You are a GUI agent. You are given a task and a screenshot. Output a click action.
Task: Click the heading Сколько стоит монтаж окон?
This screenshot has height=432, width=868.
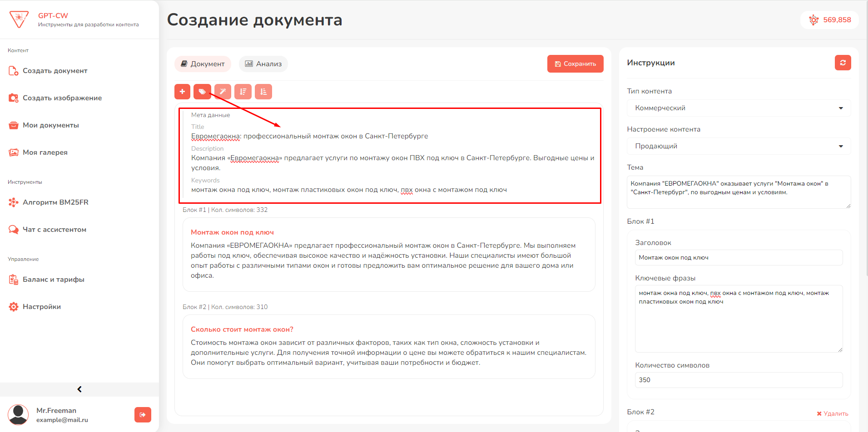click(242, 329)
